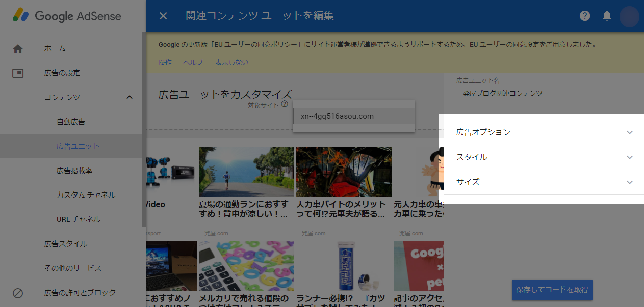Image resolution: width=644 pixels, height=307 pixels.
Task: Open 広告の設定 via its sidebar icon
Action: click(18, 73)
